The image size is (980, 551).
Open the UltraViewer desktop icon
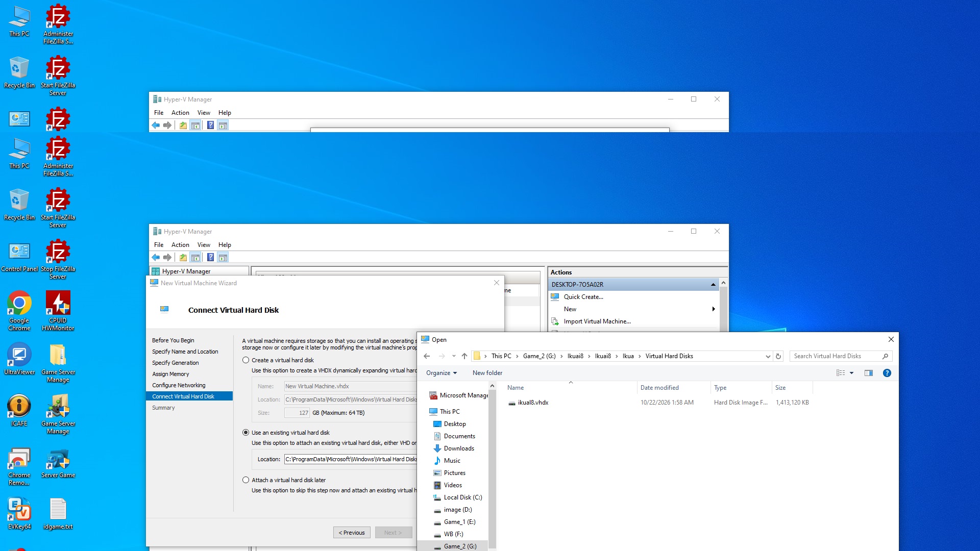[19, 359]
